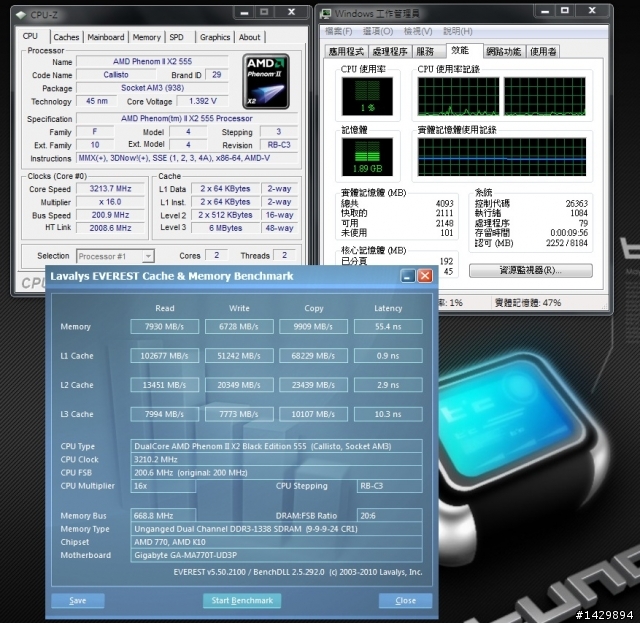Click the 資源監視器(R)... button
This screenshot has height=623, width=640.
(x=531, y=271)
